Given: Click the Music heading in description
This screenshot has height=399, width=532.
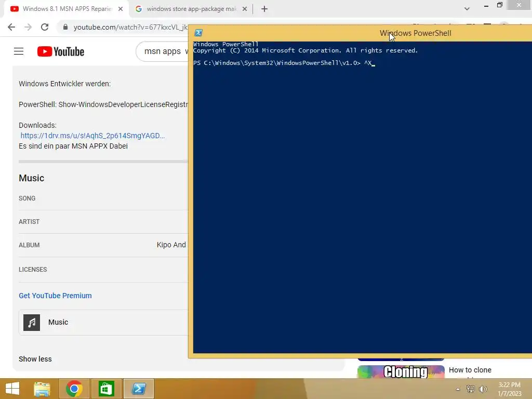Looking at the screenshot, I should [x=32, y=178].
